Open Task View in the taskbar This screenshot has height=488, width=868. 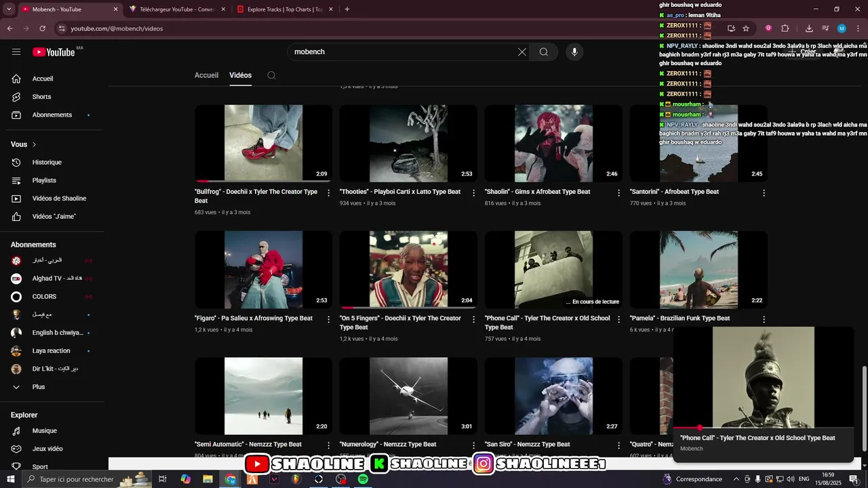[163, 479]
